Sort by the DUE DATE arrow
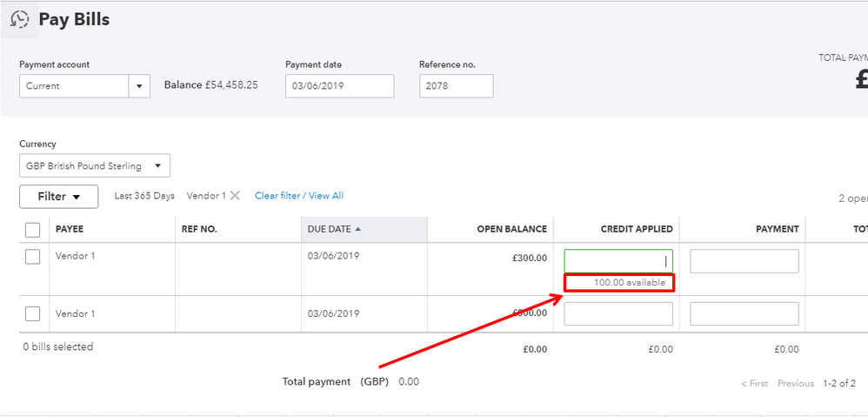 pos(357,229)
